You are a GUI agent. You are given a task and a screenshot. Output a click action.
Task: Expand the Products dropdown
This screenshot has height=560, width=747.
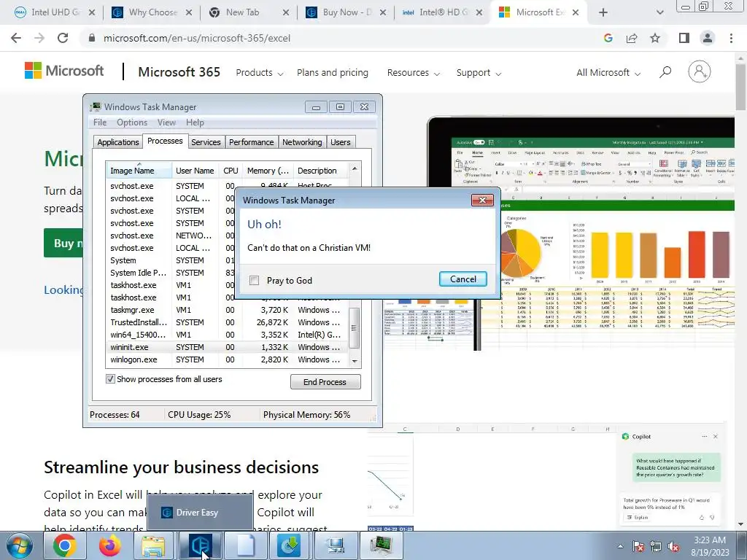260,73
